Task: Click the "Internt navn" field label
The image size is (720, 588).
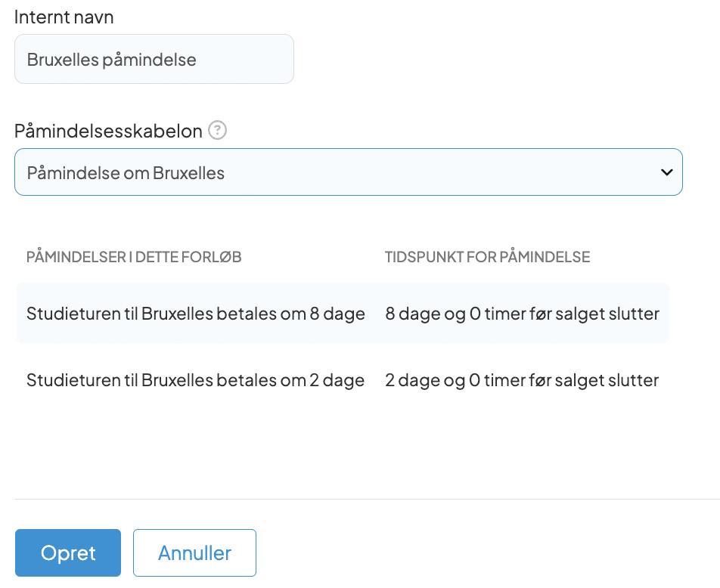Action: 64,17
